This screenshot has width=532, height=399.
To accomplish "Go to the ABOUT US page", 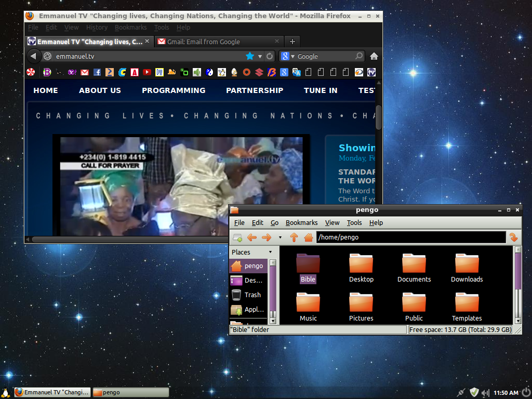I will (x=100, y=90).
